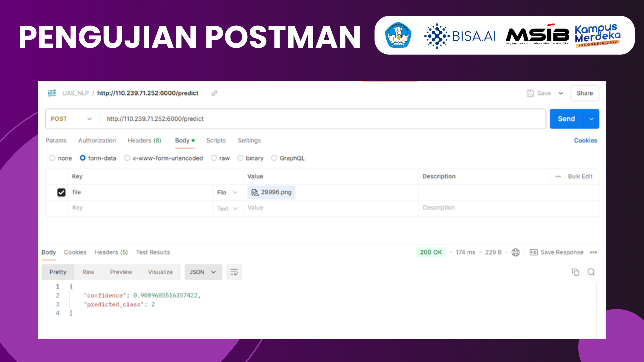The width and height of the screenshot is (644, 362).
Task: Click the "predicted_class" key in JSON
Action: coord(114,305)
